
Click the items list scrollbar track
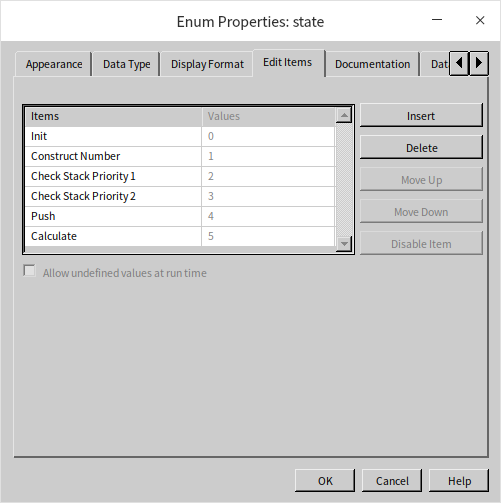[x=344, y=180]
